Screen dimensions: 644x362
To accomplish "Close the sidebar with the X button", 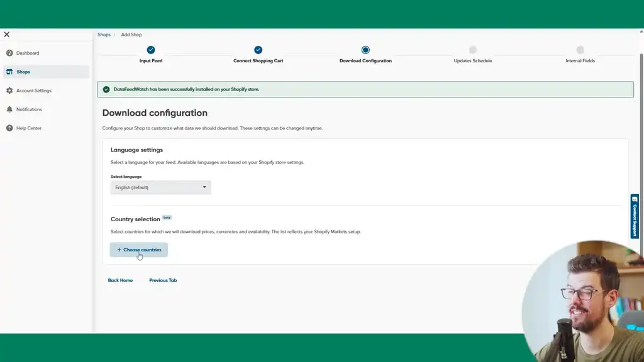I will tap(6, 34).
